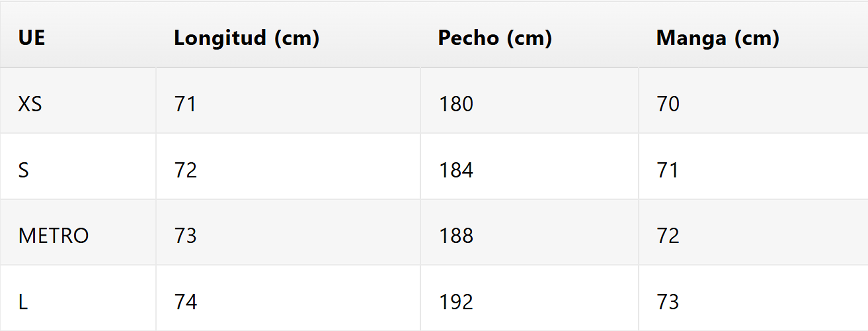Viewport: 868px width, 331px height.
Task: Select the L size cell
Action: click(23, 302)
